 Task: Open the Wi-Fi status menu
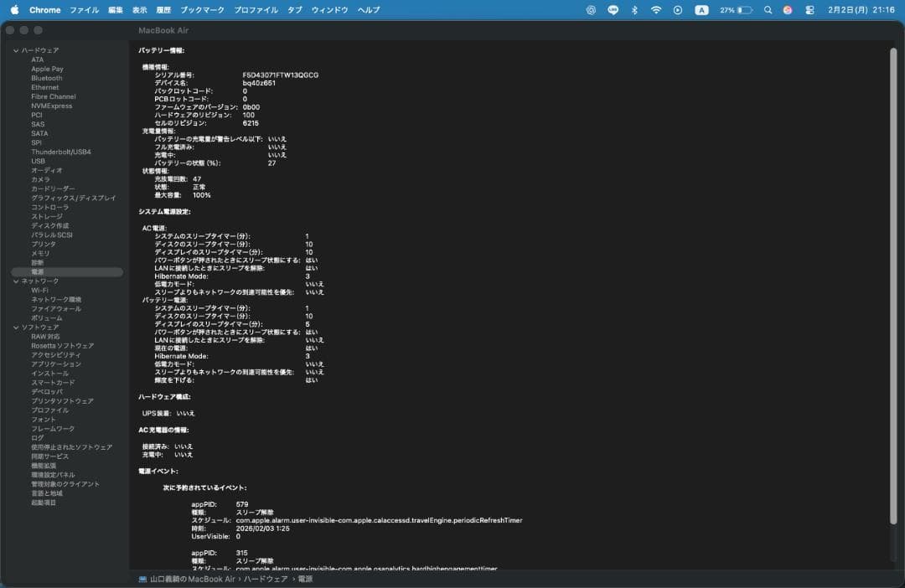656,10
